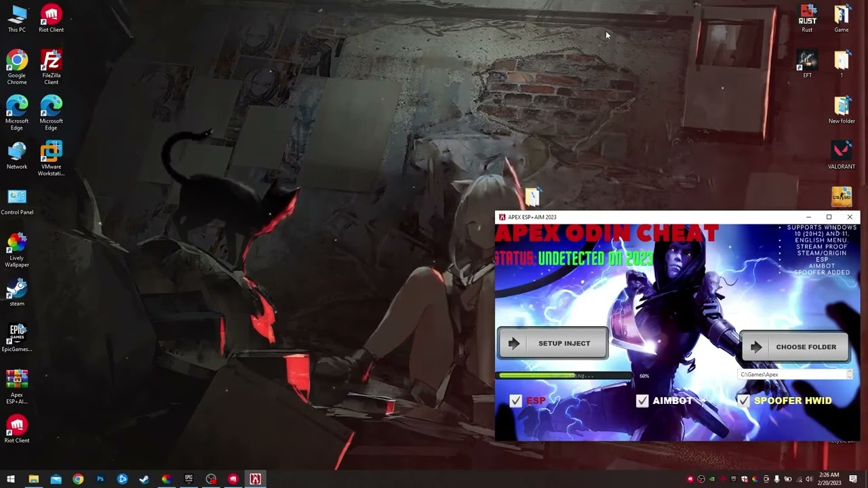Select the VALORANT desktop shortcut

pos(842,156)
